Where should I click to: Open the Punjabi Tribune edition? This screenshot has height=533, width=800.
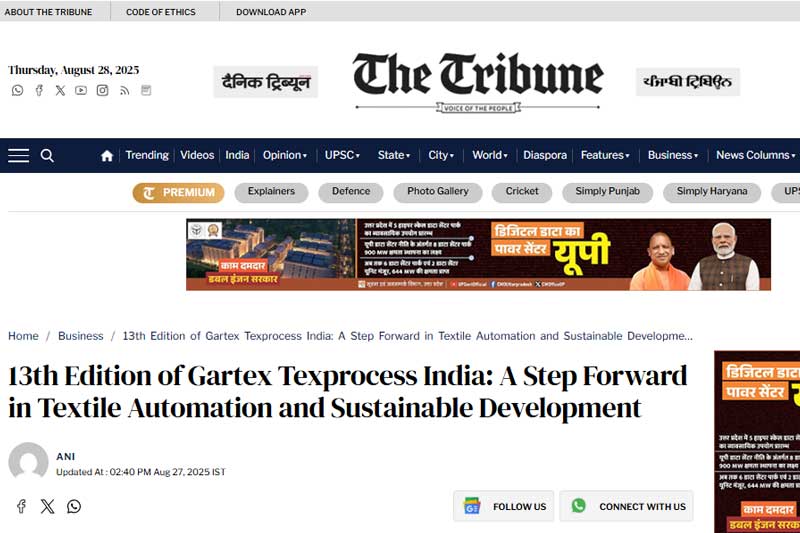point(688,82)
